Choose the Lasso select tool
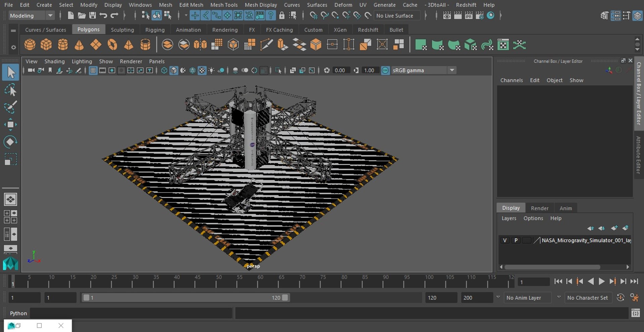Image resolution: width=644 pixels, height=332 pixels. coord(10,90)
